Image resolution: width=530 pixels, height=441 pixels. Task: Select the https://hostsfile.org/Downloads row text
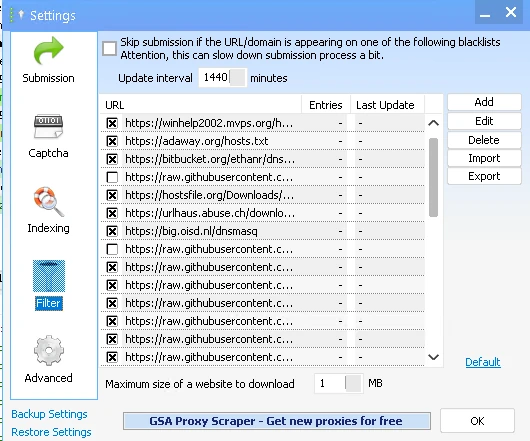(x=210, y=195)
